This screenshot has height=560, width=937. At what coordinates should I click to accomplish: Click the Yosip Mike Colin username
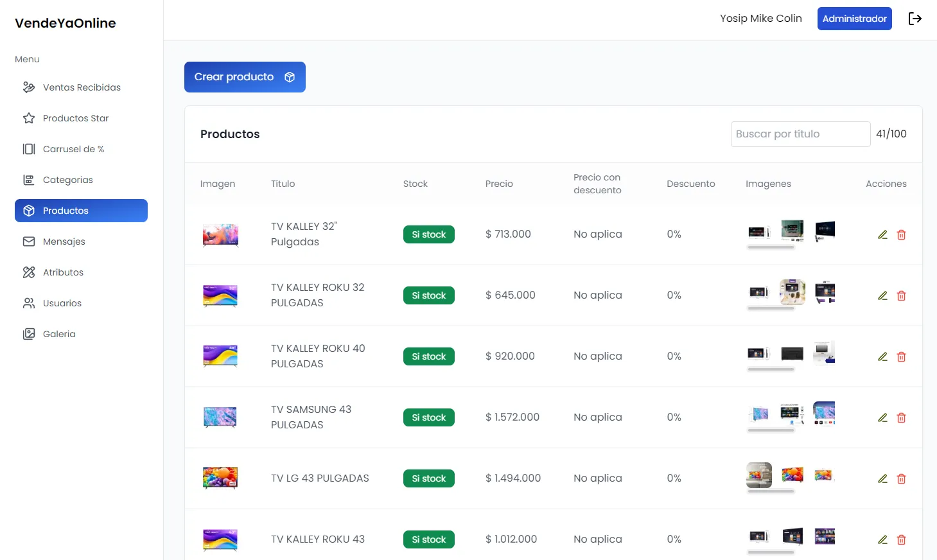tap(761, 19)
